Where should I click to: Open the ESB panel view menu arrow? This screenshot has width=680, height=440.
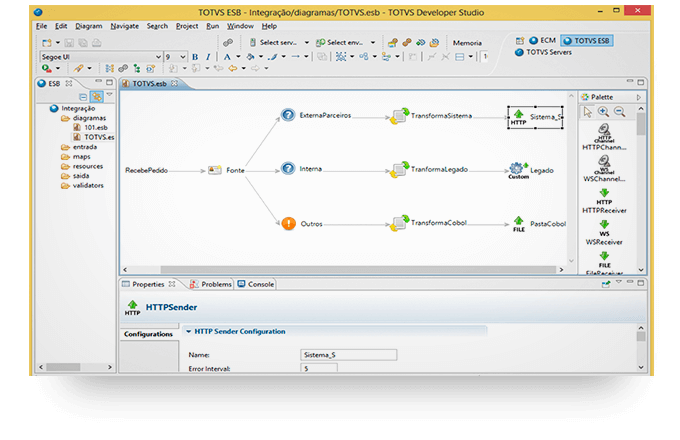(x=109, y=94)
